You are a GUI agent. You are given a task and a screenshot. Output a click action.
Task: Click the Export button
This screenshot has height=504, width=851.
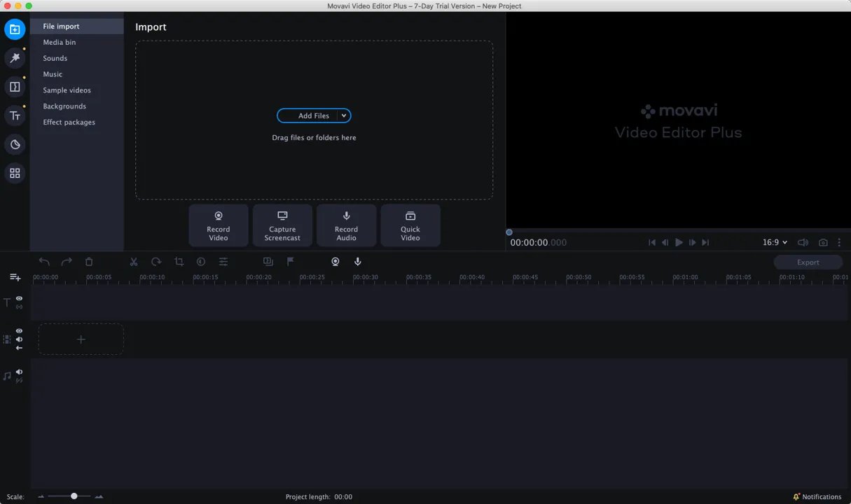pos(808,262)
